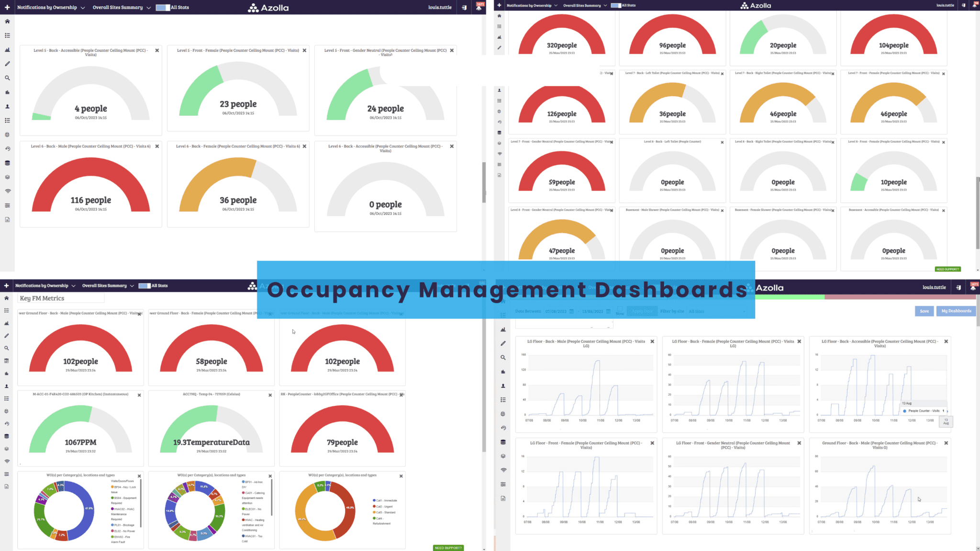This screenshot has width=980, height=551.
Task: Select the Search icon in the sidebar
Action: tap(8, 78)
